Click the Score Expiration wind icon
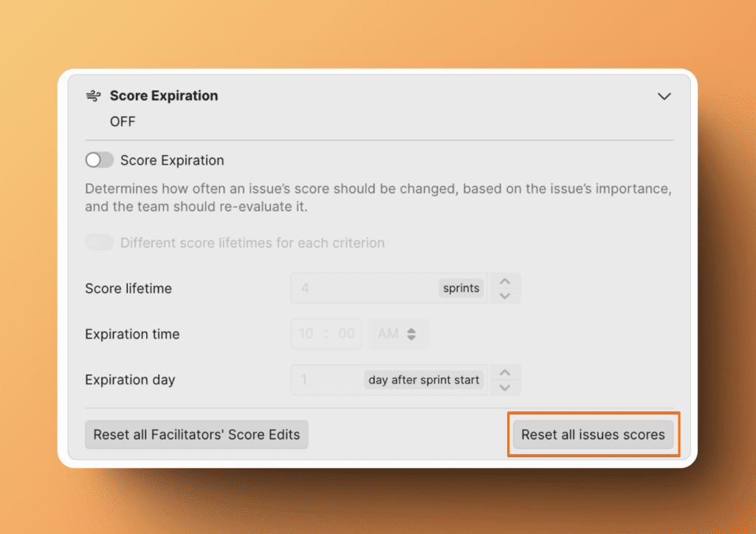 point(93,95)
